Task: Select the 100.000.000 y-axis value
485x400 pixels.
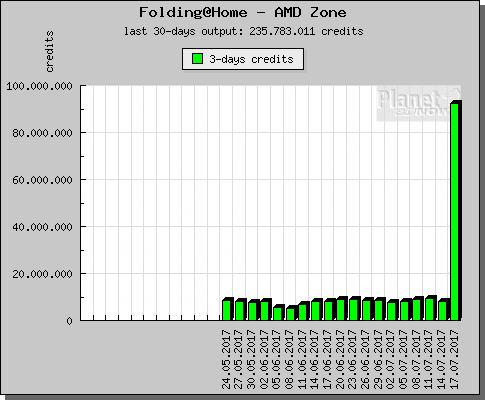Action: point(39,86)
